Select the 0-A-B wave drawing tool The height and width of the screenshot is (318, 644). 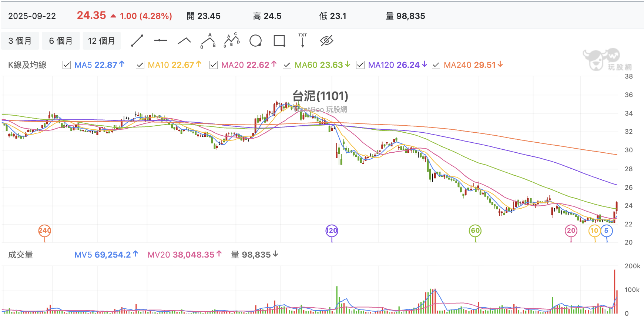click(208, 41)
